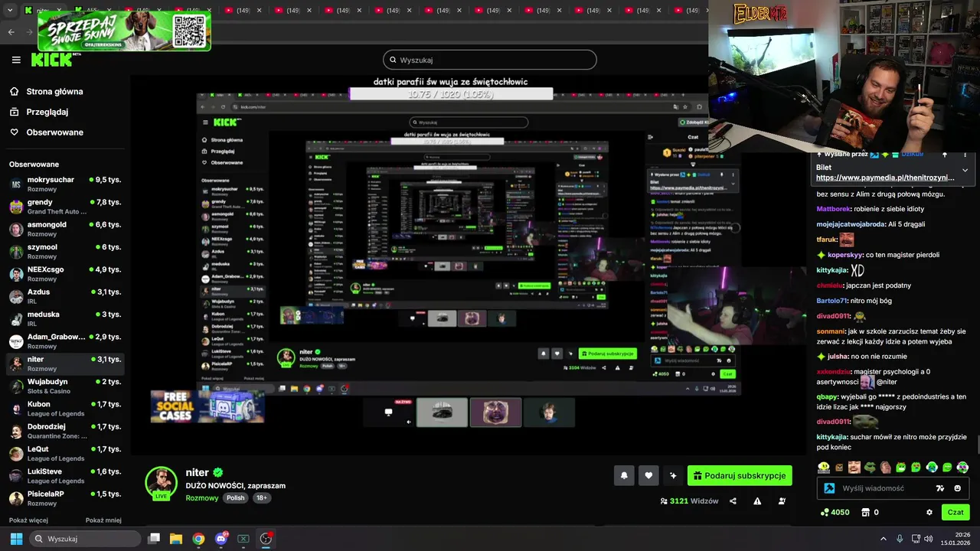Open the paymedia.pl link in chat

(885, 178)
